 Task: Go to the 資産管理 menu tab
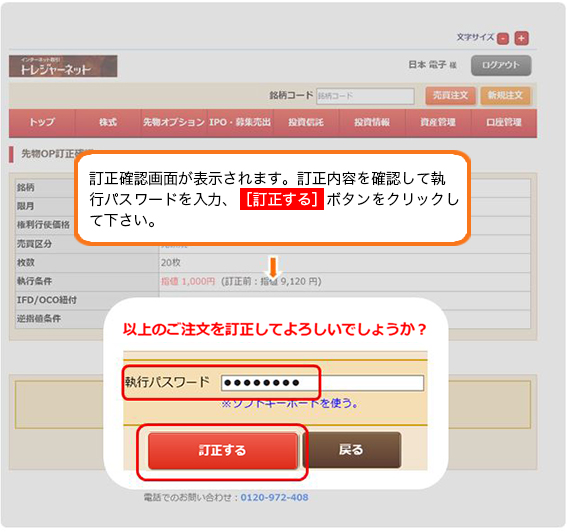pos(438,123)
